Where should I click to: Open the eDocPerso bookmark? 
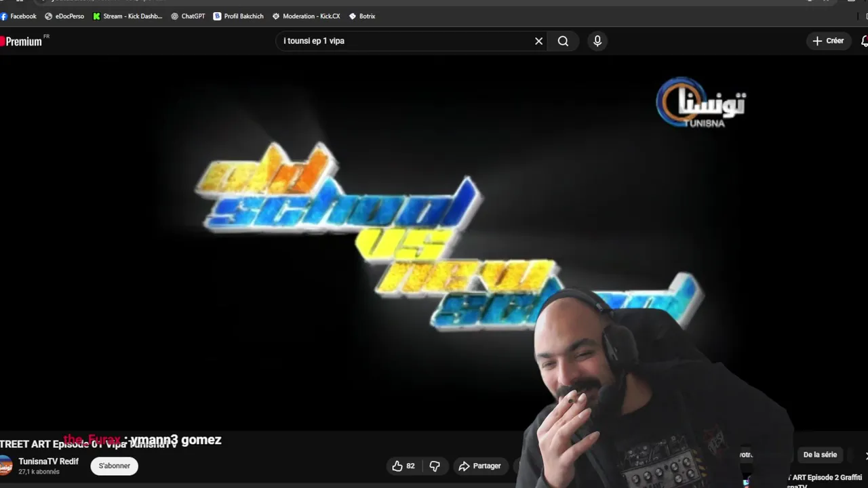coord(64,16)
